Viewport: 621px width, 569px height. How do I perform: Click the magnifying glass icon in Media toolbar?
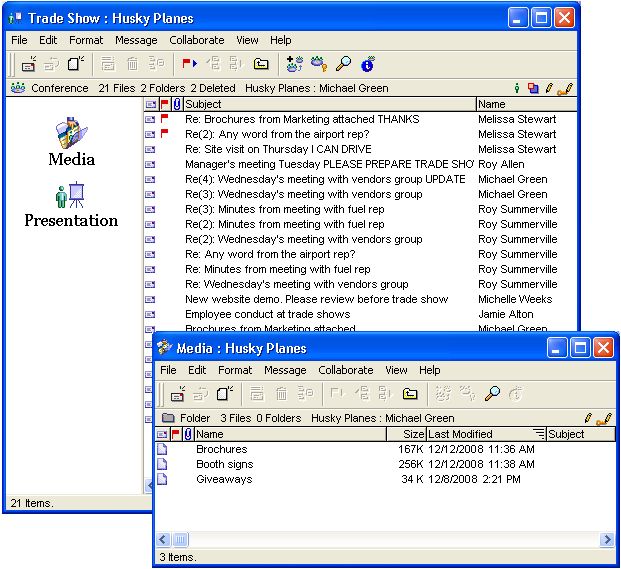pyautogui.click(x=491, y=394)
